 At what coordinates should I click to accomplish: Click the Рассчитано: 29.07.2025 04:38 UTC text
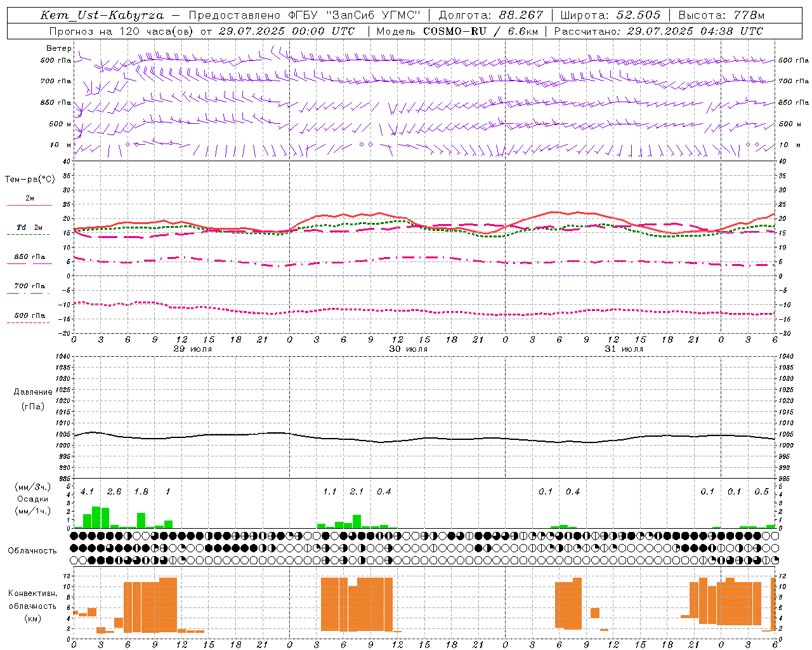tap(659, 31)
